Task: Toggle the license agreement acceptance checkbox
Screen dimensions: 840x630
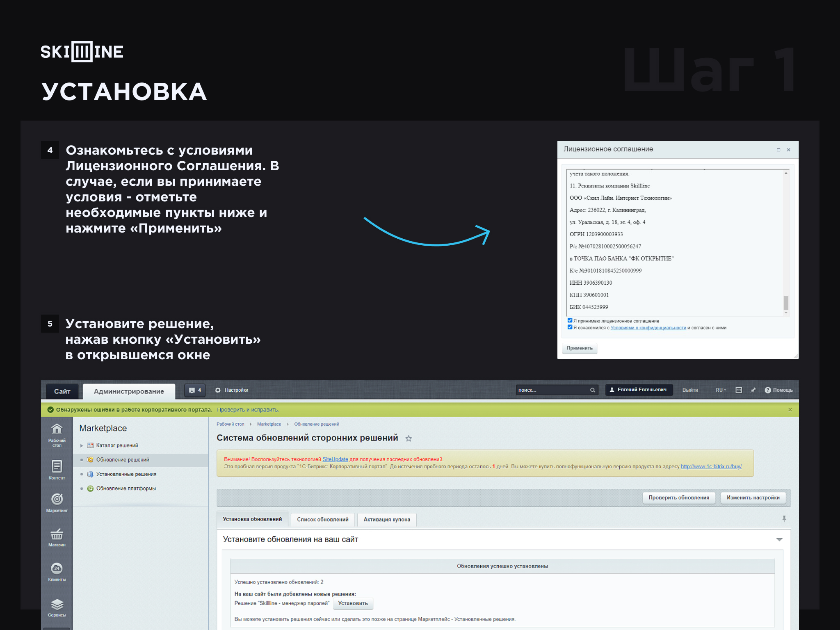Action: click(x=570, y=320)
